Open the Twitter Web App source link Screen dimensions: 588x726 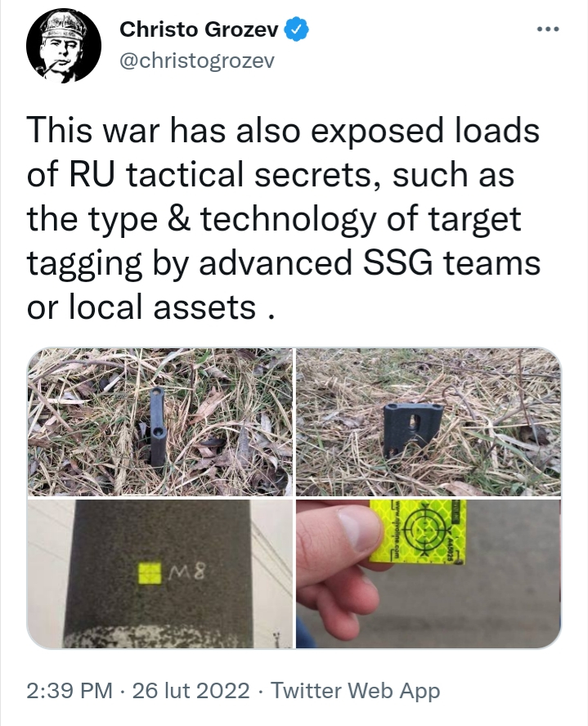[x=355, y=690]
